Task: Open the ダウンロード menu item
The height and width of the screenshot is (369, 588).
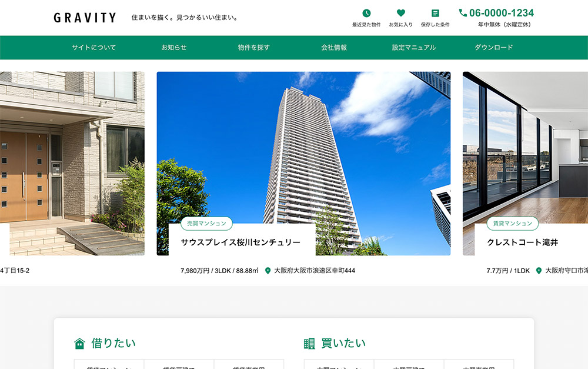Action: click(494, 47)
